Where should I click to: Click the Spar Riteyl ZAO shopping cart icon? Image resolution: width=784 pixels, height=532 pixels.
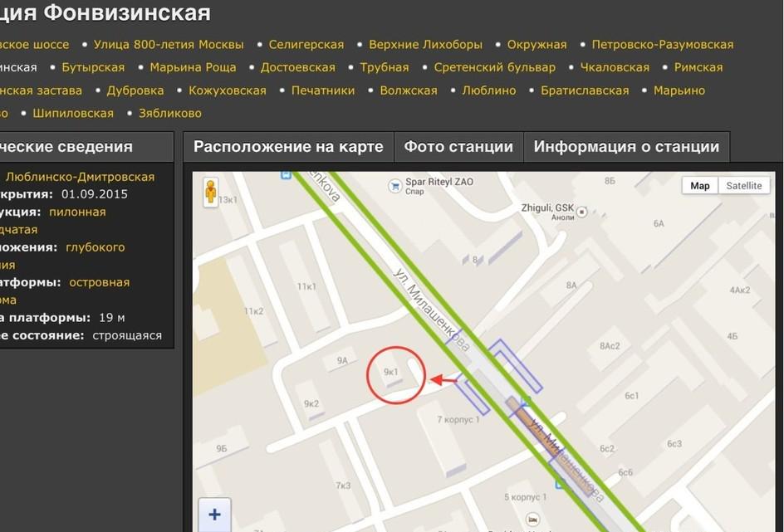(x=395, y=187)
